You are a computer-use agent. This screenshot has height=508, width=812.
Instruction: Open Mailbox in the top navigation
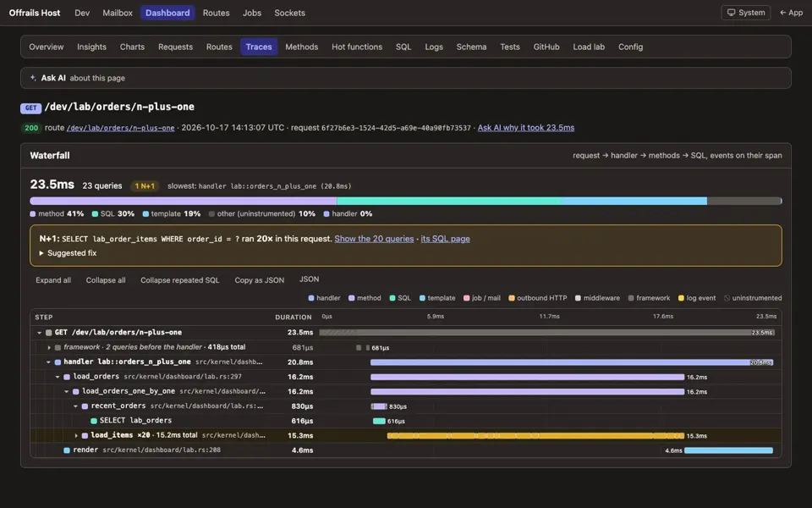118,13
